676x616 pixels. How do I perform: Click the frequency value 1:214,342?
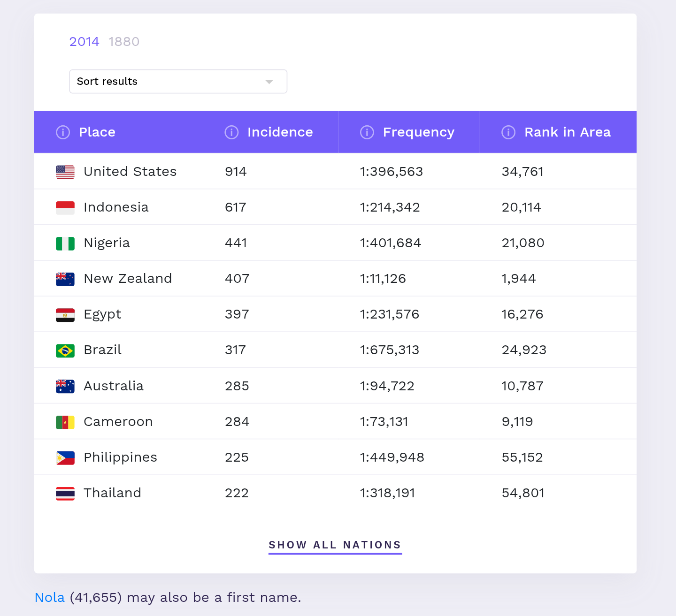[x=390, y=207]
